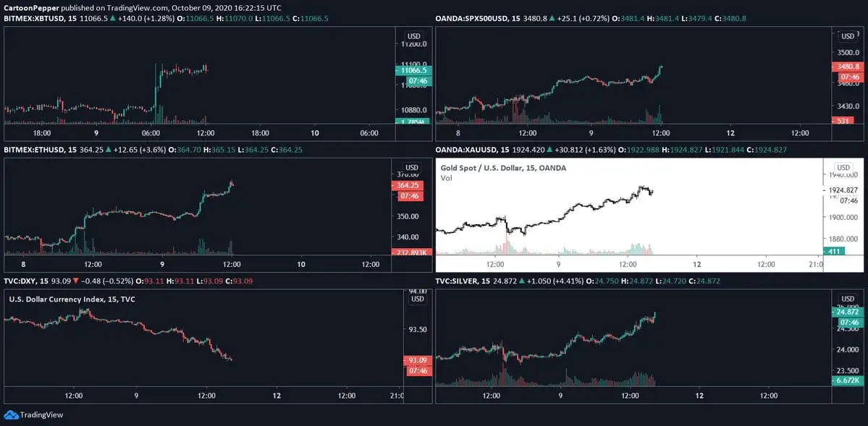Hide the Vol indicator on the Gold chart

pyautogui.click(x=445, y=176)
